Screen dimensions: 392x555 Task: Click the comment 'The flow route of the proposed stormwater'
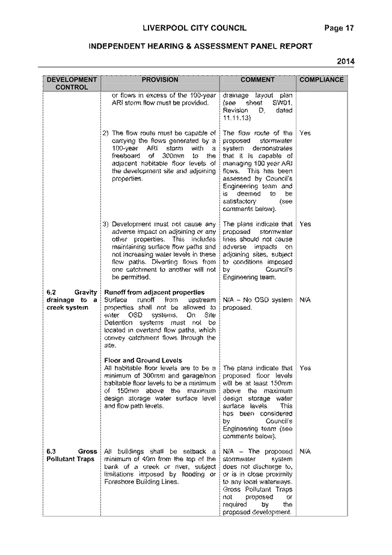pos(257,171)
